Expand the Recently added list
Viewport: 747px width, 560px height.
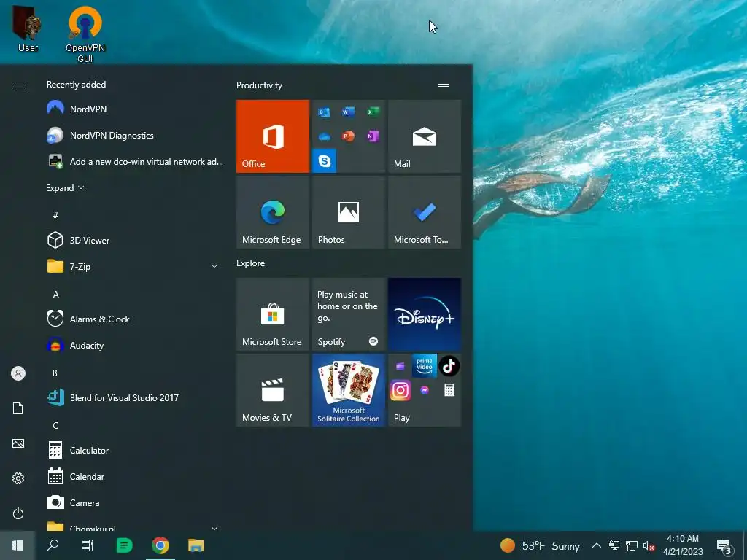pos(65,188)
